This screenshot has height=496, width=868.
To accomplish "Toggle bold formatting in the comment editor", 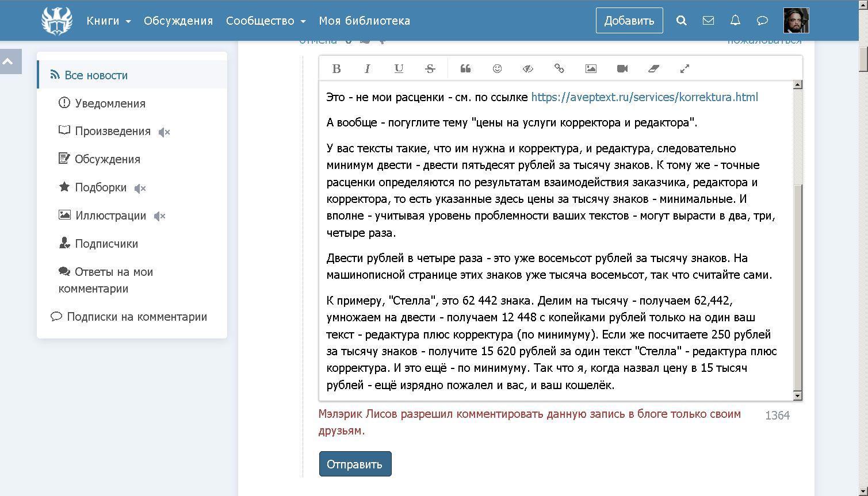I will pos(337,69).
